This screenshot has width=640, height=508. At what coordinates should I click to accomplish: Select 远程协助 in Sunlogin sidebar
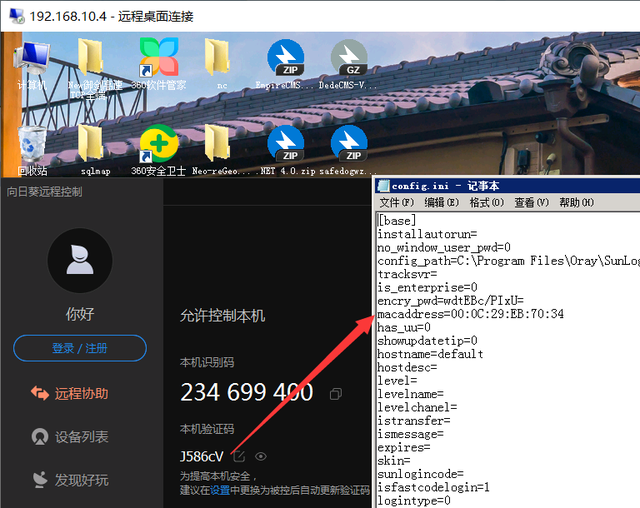[69, 393]
